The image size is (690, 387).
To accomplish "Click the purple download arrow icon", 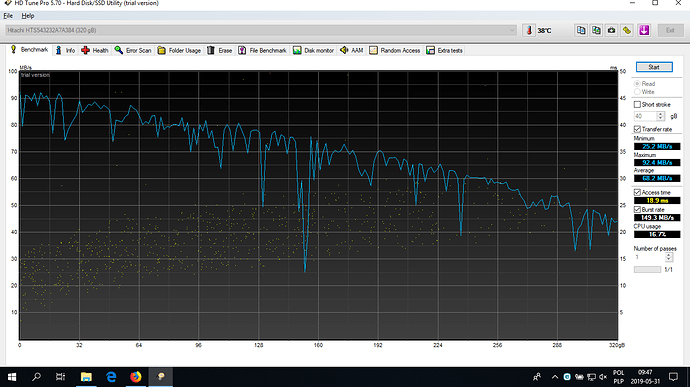I will 644,30.
